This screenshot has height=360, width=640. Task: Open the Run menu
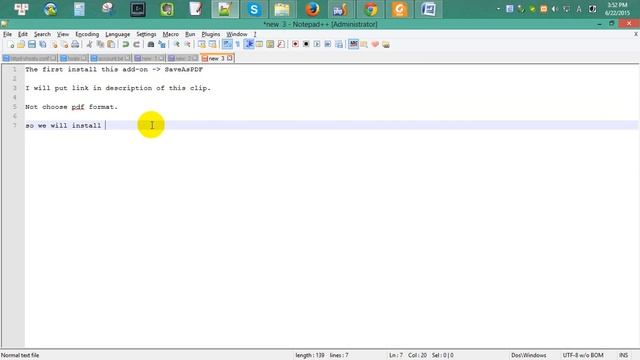tap(190, 34)
